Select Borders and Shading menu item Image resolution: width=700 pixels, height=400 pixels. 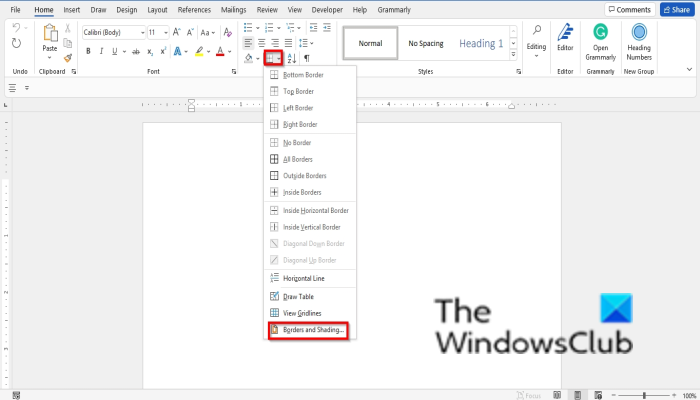click(x=310, y=330)
